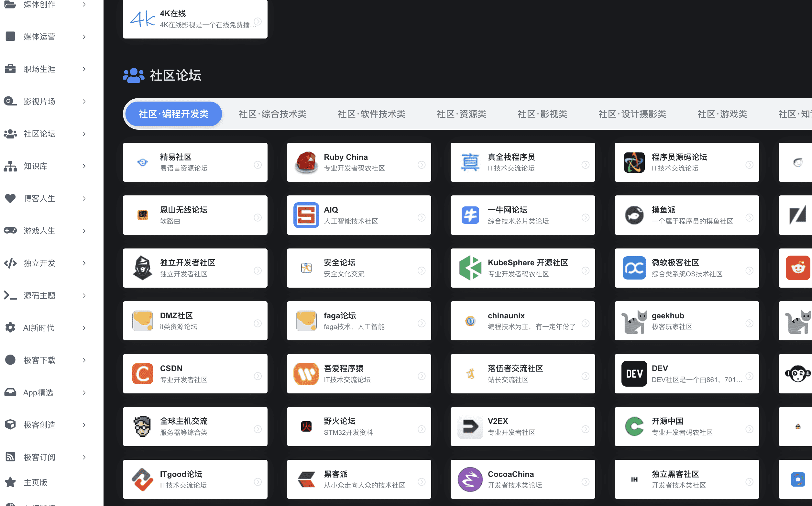
Task: Click the CocoaChina purple circle icon
Action: tap(470, 479)
